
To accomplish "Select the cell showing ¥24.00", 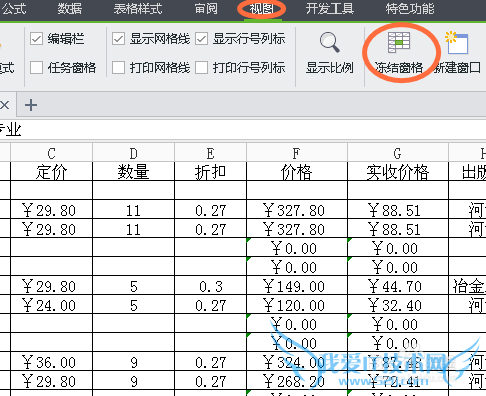I will coord(51,305).
